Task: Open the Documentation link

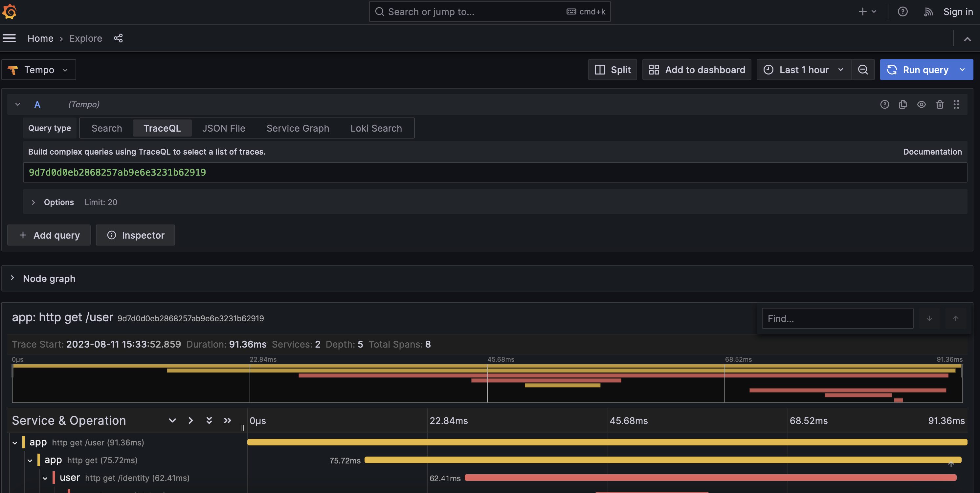Action: pos(932,152)
